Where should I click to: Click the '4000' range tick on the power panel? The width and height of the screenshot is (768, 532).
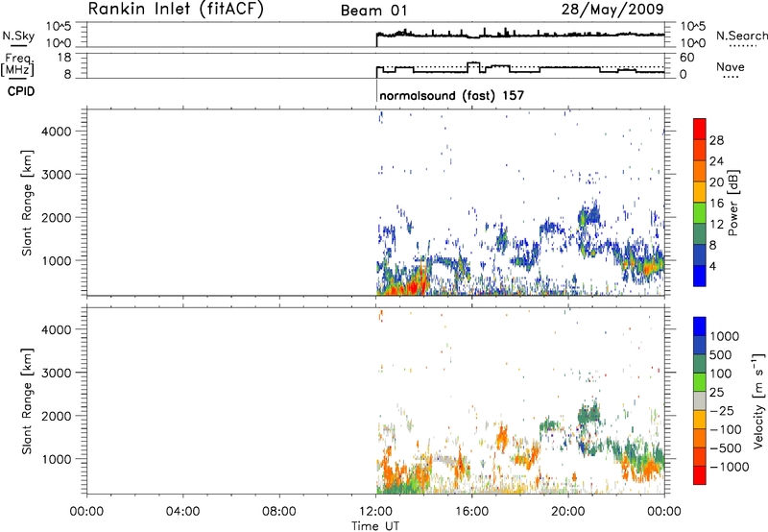pos(56,132)
